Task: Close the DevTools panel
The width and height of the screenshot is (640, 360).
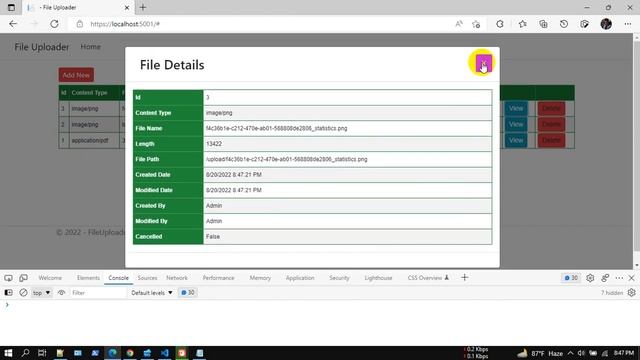Action: click(631, 278)
